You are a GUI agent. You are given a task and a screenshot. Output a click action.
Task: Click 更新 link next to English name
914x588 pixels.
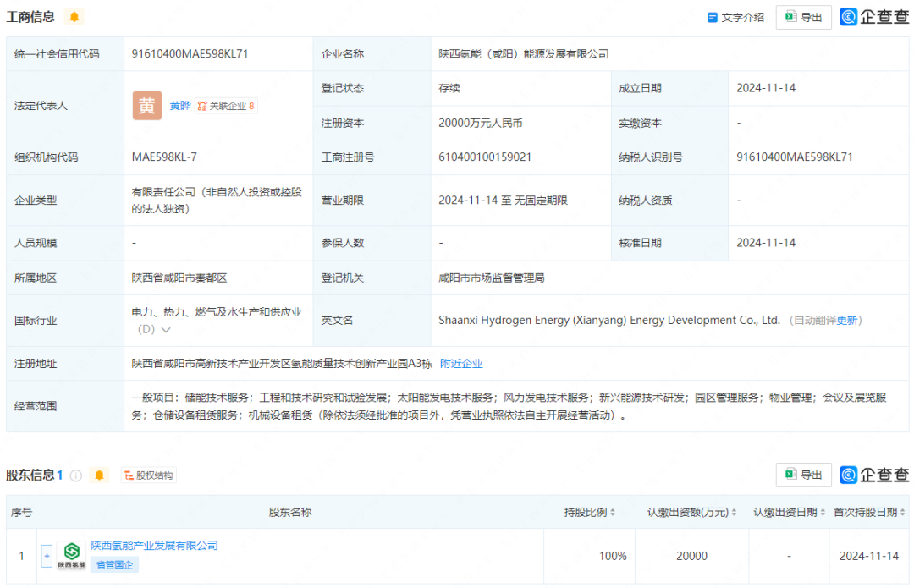tap(847, 321)
